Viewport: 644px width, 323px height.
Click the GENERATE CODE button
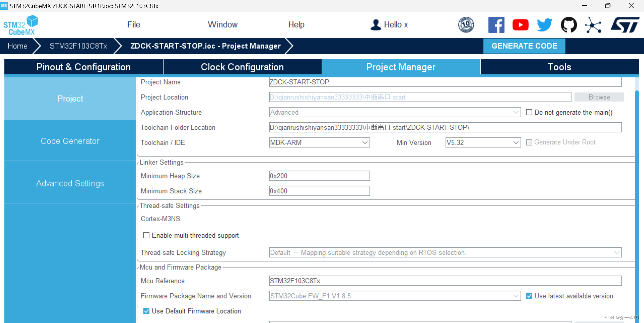pos(524,46)
